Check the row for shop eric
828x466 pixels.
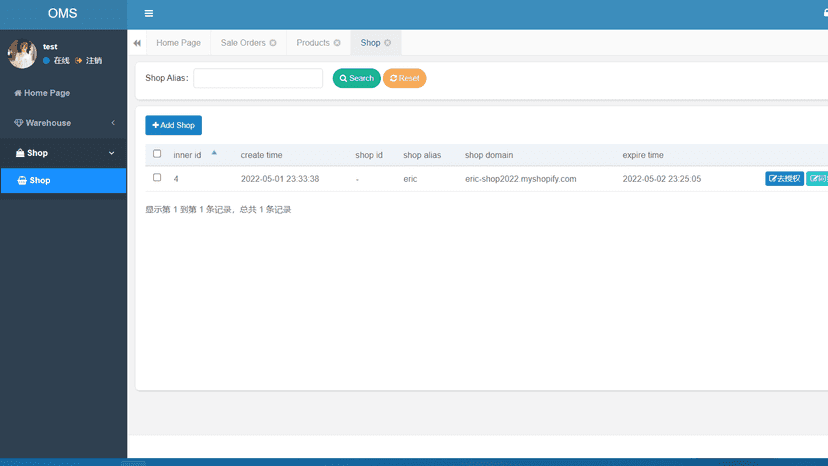point(157,178)
